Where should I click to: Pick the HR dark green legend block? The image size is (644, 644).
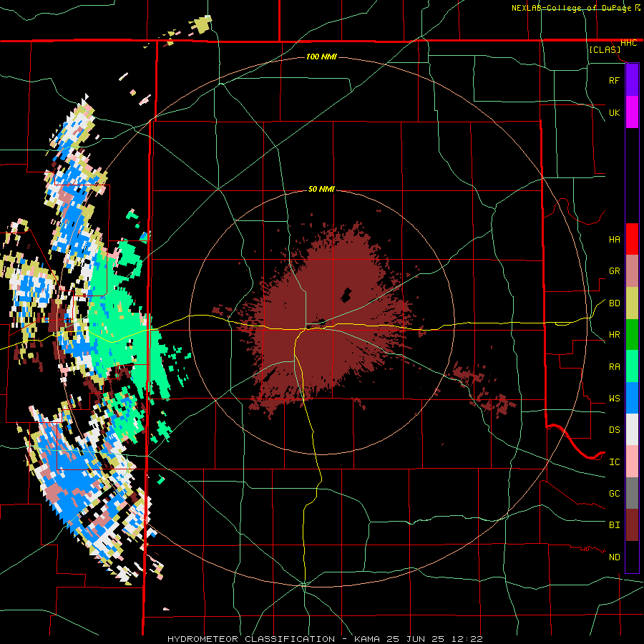point(632,334)
